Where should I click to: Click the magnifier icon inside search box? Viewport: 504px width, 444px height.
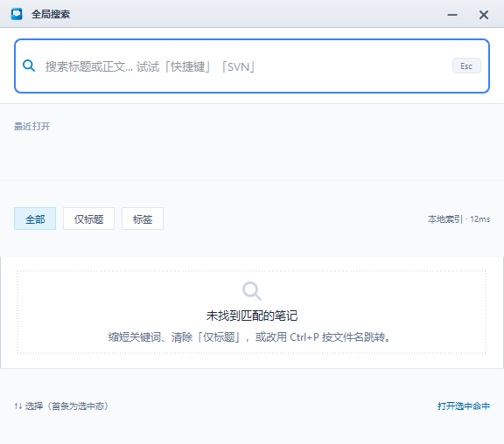(x=29, y=66)
